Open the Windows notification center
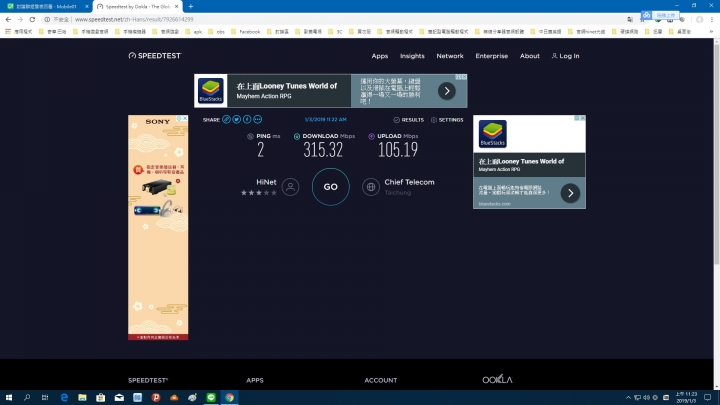 coord(708,398)
